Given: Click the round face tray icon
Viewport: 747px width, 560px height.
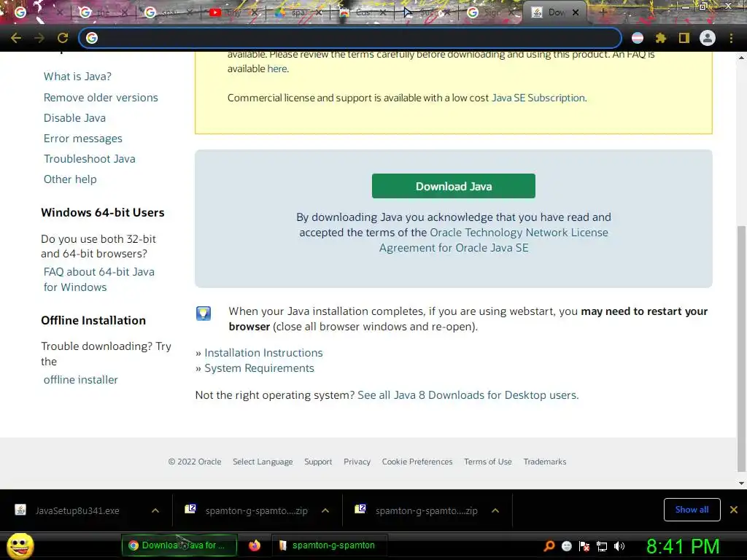Looking at the screenshot, I should point(566,545).
